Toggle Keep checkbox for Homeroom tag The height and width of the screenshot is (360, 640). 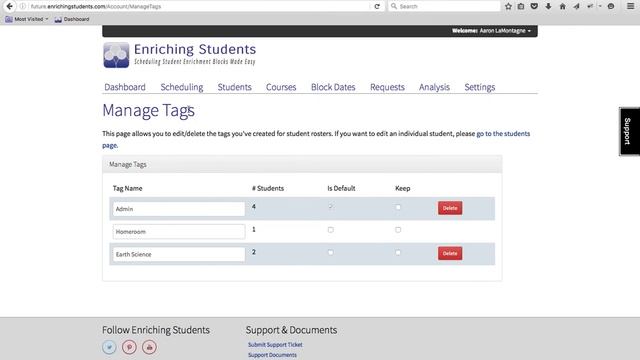pos(398,230)
